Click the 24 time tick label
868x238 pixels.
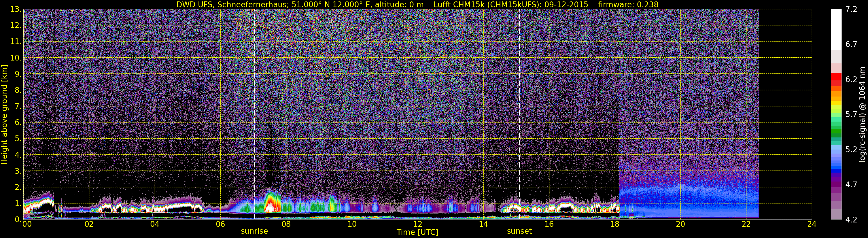[812, 224]
